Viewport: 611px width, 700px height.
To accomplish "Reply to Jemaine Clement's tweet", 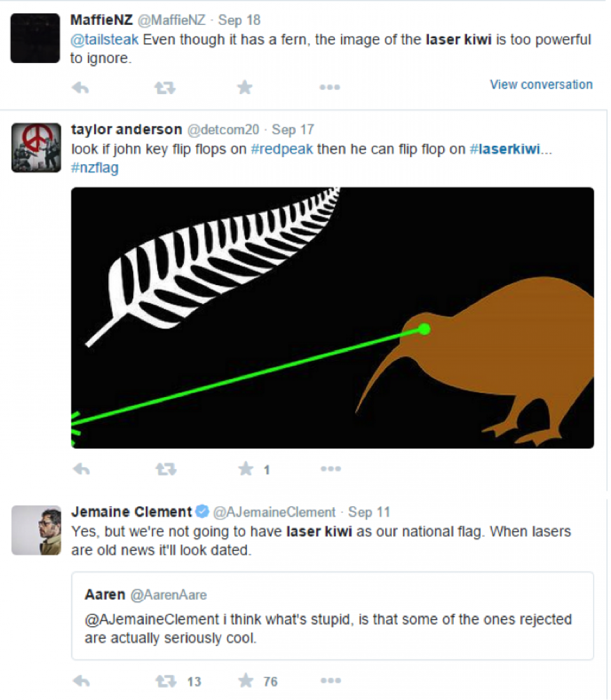I will pos(81,682).
